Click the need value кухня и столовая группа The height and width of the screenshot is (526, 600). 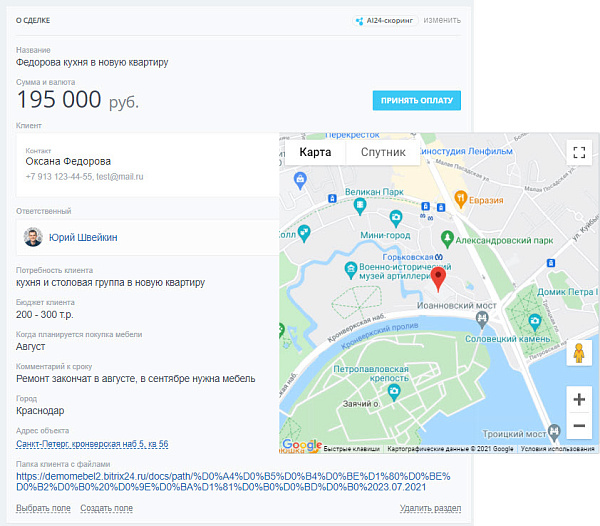110,283
